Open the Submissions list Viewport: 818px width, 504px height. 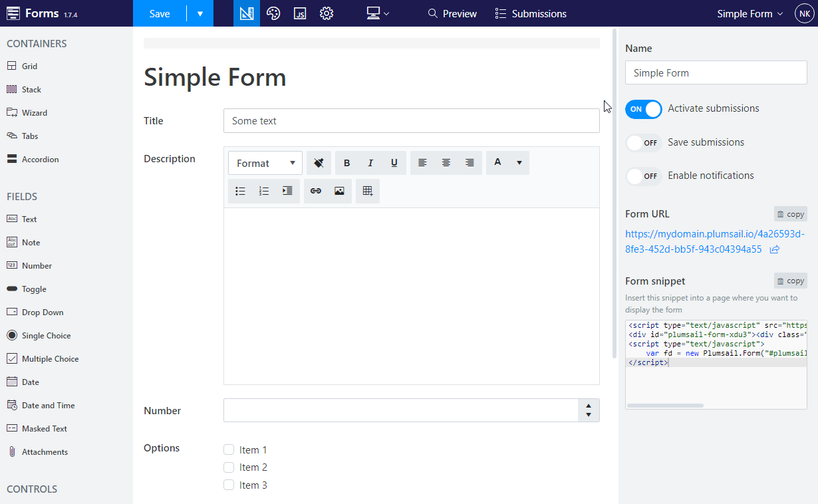pos(531,13)
